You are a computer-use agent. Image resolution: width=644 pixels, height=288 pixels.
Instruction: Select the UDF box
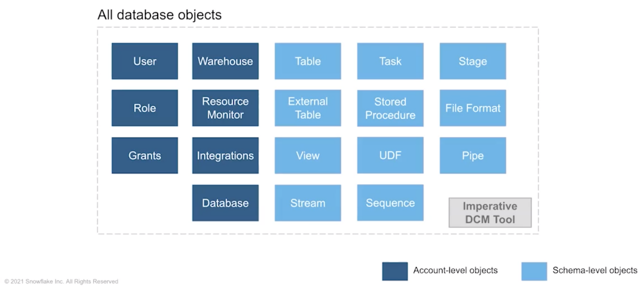coord(390,155)
